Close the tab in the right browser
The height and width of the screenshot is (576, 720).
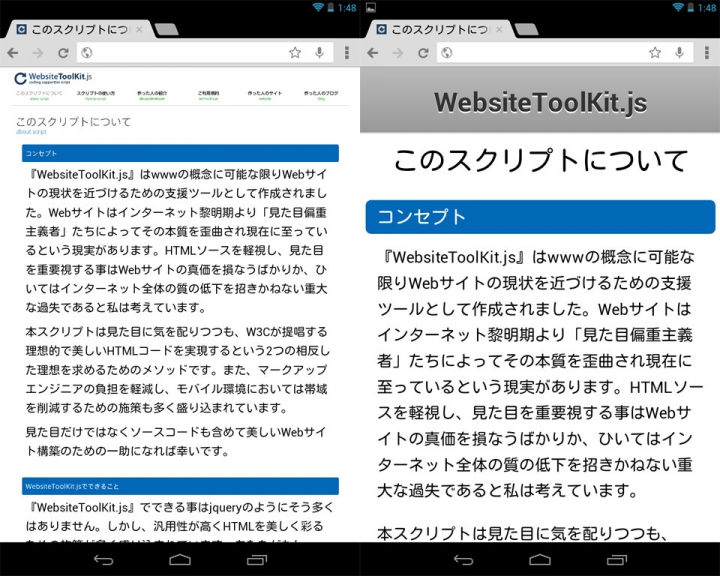tap(499, 29)
